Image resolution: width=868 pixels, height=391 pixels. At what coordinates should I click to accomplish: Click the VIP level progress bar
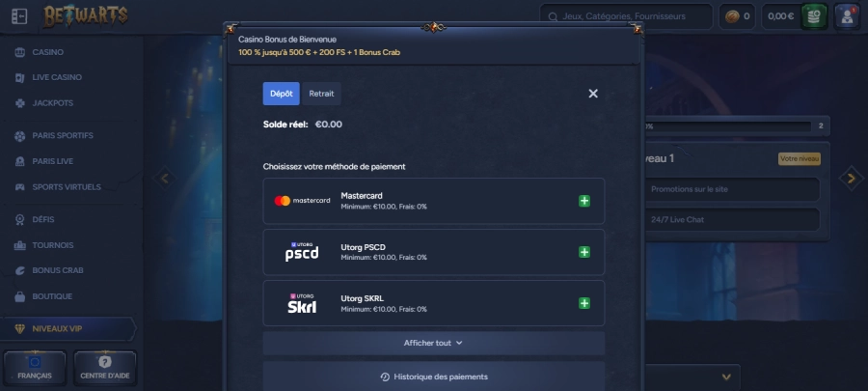click(x=728, y=126)
